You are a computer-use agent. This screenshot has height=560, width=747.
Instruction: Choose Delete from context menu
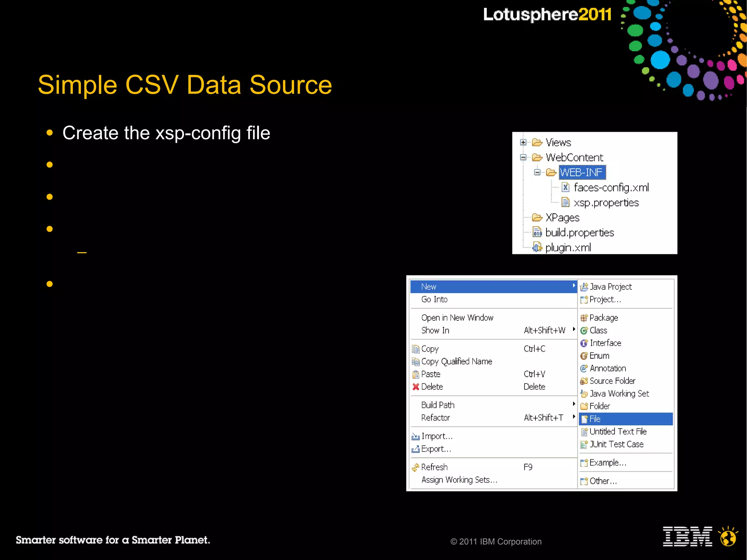[x=494, y=387]
